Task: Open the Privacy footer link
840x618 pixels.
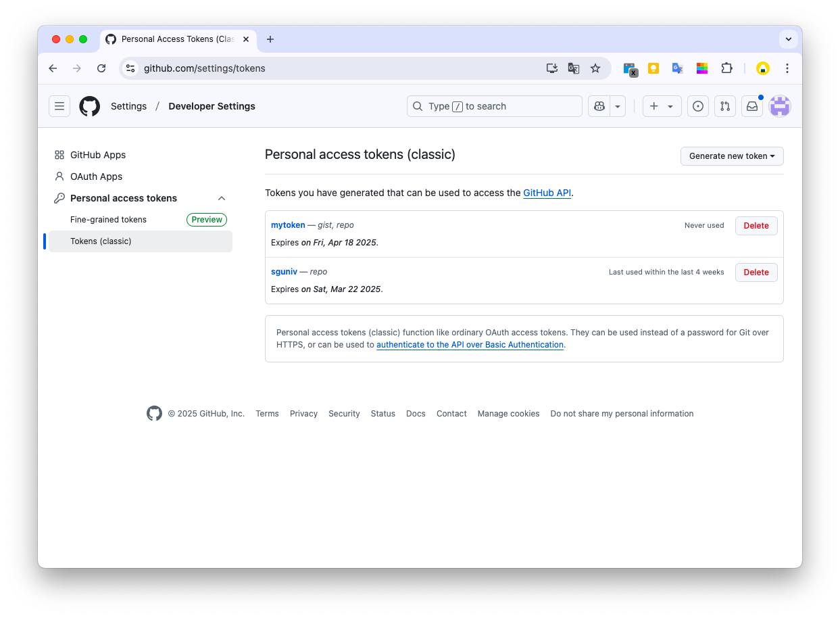Action: pyautogui.click(x=303, y=414)
